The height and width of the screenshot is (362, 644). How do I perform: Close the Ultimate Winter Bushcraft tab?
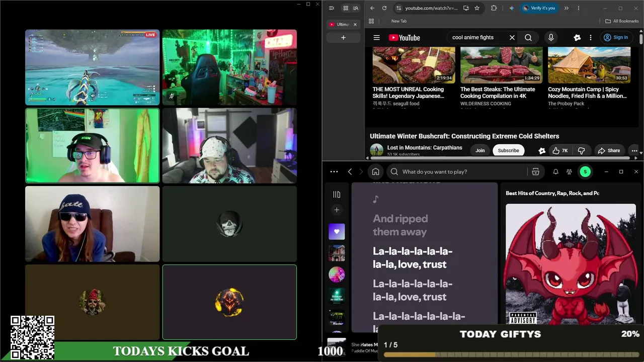[355, 24]
